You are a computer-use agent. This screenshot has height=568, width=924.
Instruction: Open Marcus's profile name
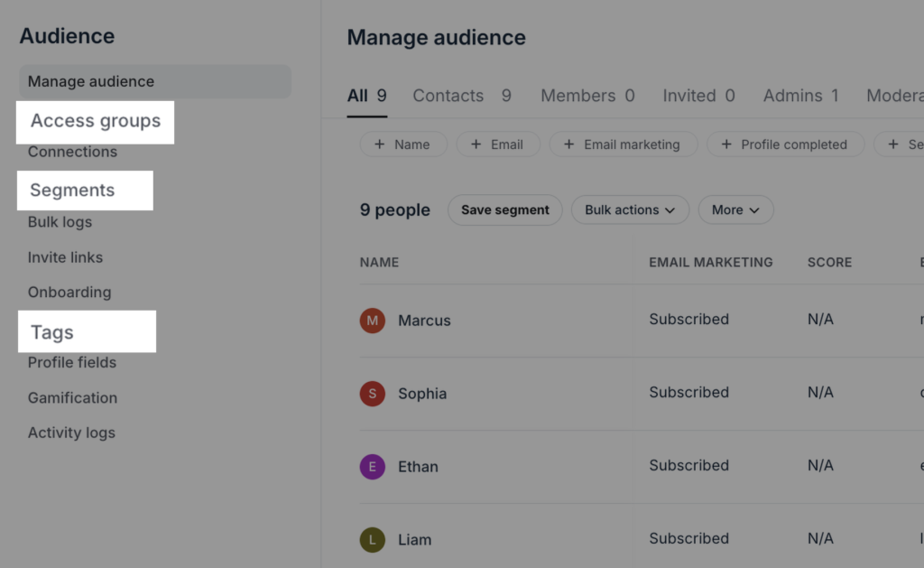[x=424, y=321]
